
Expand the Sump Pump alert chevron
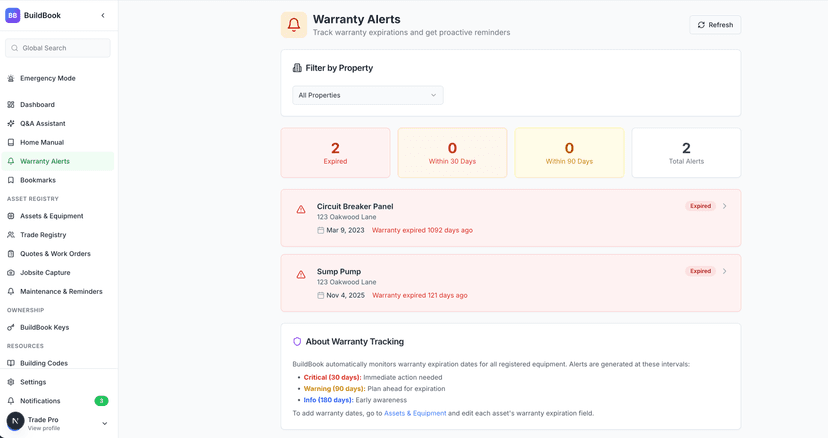725,271
